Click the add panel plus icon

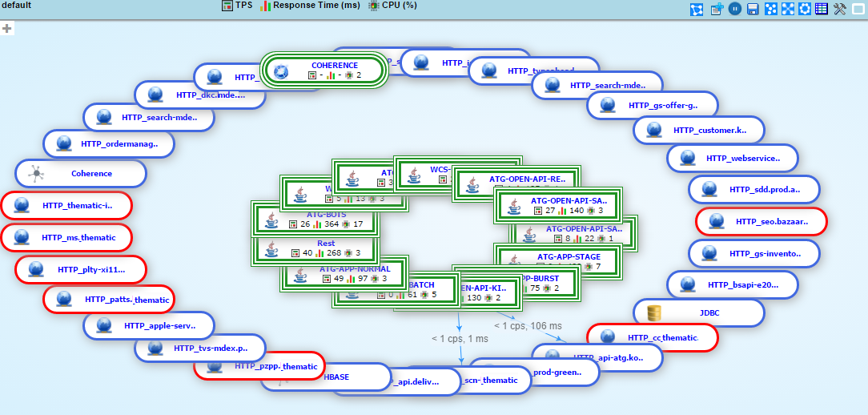[717, 10]
